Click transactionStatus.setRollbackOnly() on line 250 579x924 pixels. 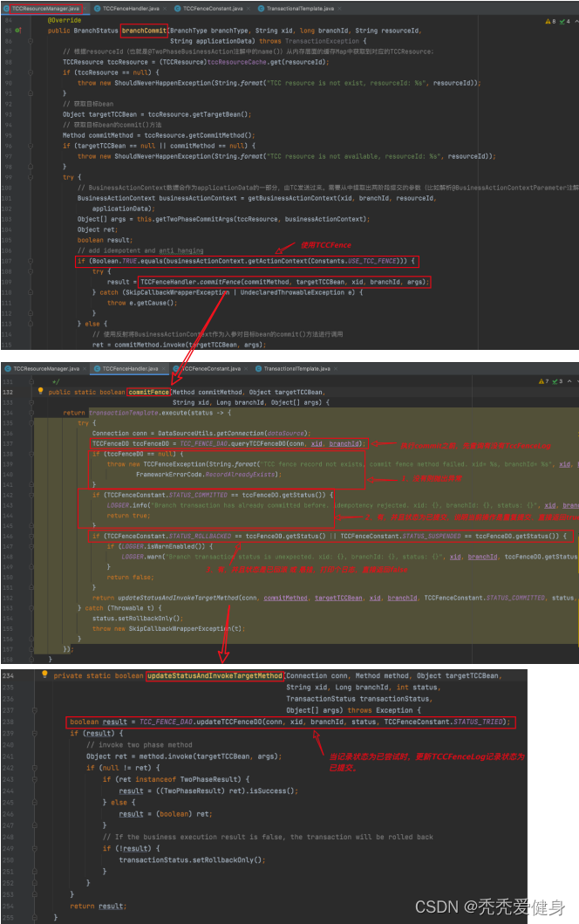click(192, 859)
